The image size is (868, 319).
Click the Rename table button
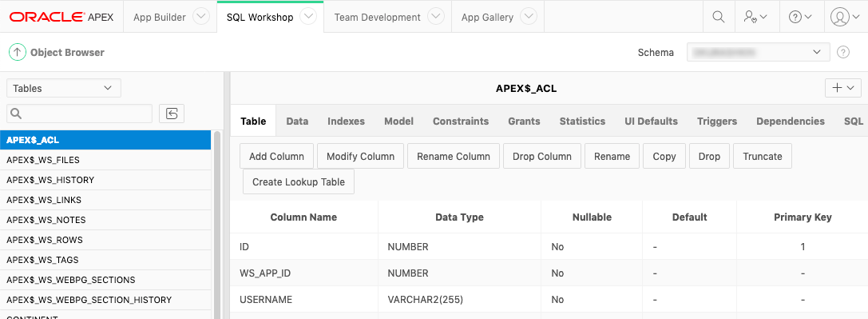tap(612, 156)
